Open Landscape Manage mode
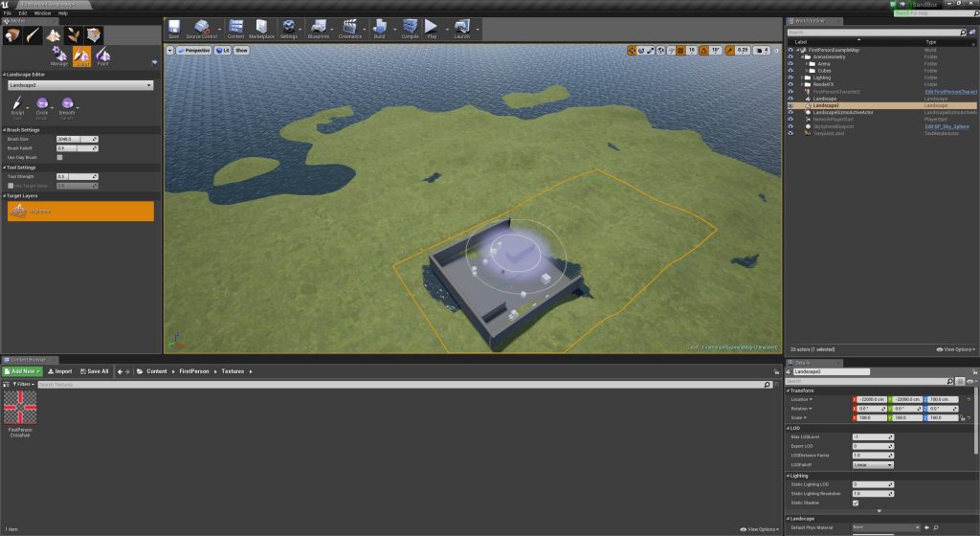Screen dimensions: 980x536 point(59,56)
